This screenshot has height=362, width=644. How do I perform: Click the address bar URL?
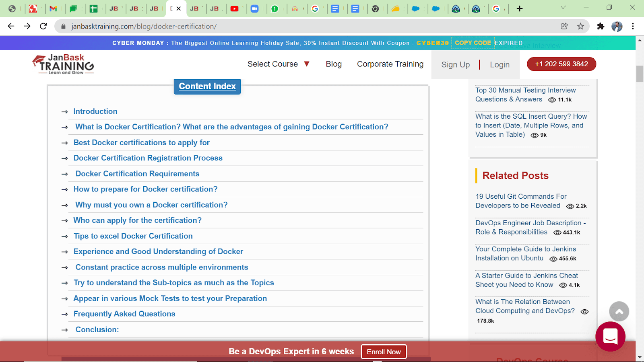pos(144,27)
